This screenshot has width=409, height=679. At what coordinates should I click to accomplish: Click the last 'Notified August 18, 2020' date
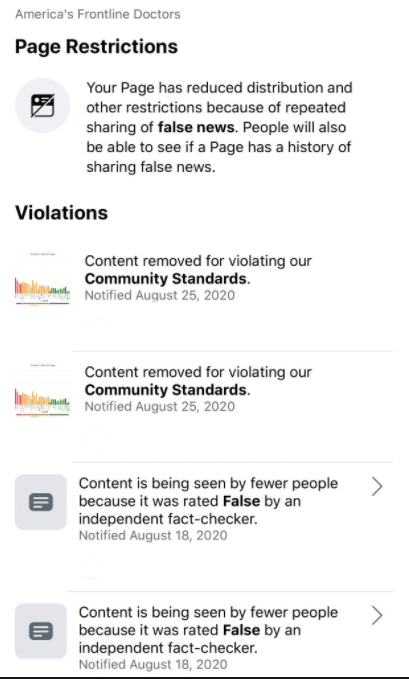click(153, 665)
